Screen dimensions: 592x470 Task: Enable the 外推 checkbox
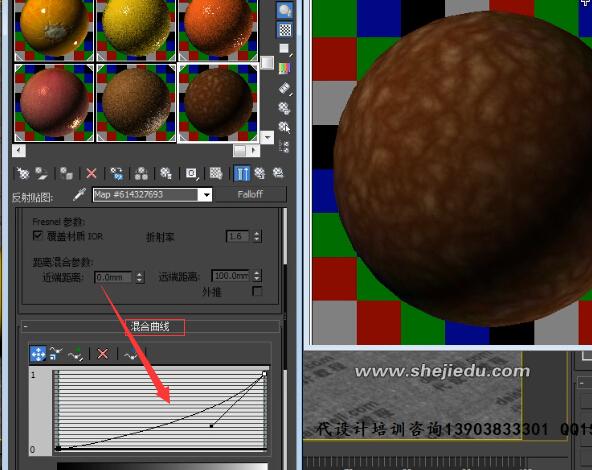tap(257, 291)
